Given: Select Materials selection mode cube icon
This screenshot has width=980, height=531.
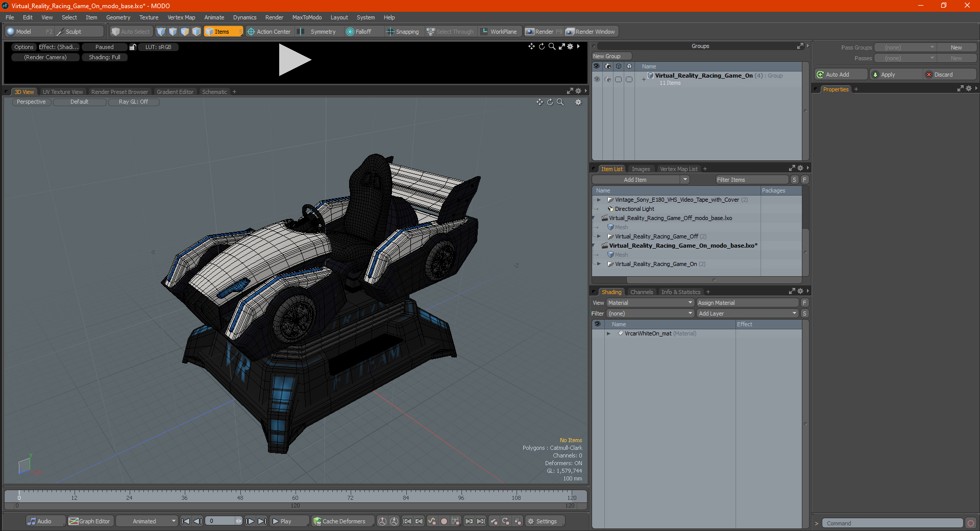Looking at the screenshot, I should point(197,32).
